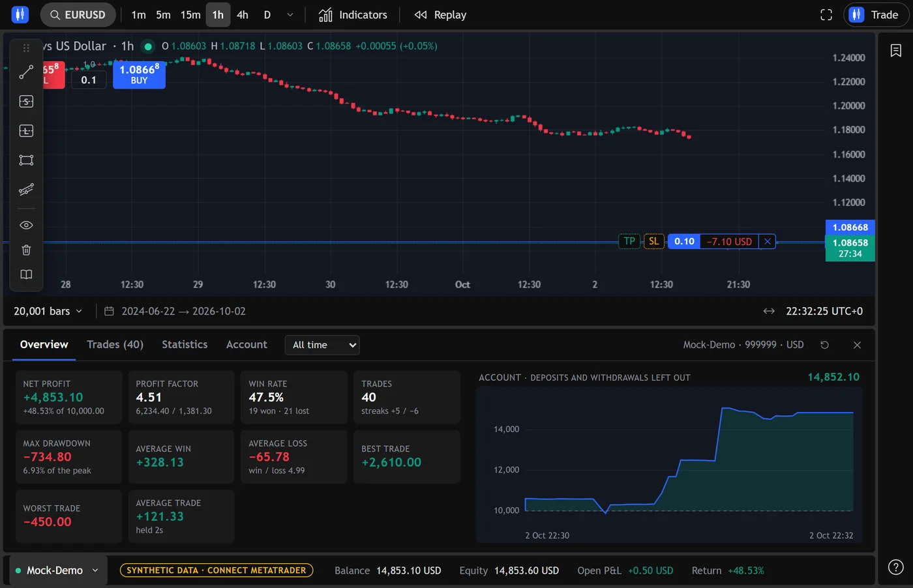Switch to the 1m timeframe
The width and height of the screenshot is (913, 588).
(138, 14)
